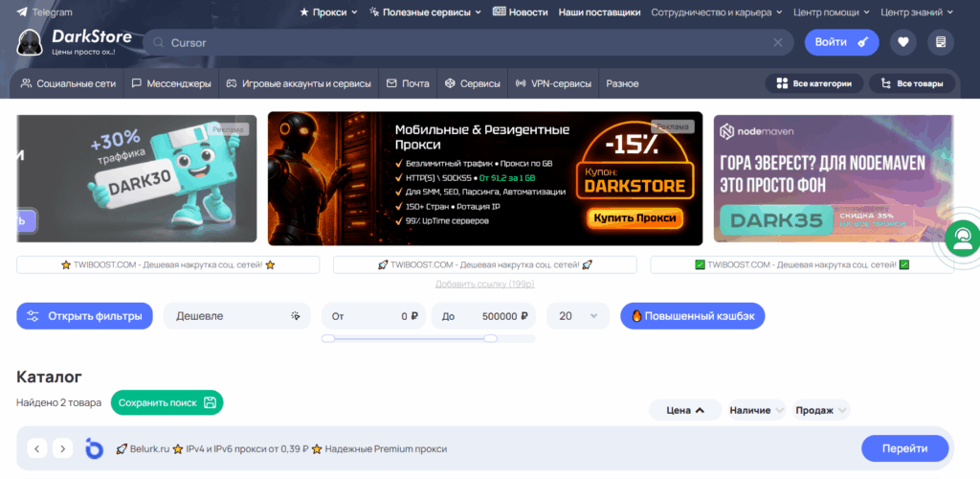Image resolution: width=980 pixels, height=479 pixels.
Task: Click the DarkStore logo
Action: tap(75, 42)
